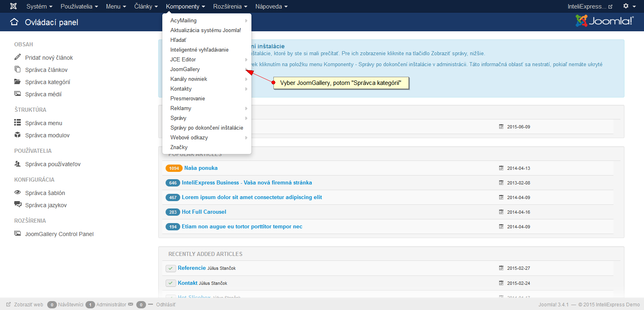Click the comments icon for Správca jazykov
The height and width of the screenshot is (310, 644).
pos(18,204)
